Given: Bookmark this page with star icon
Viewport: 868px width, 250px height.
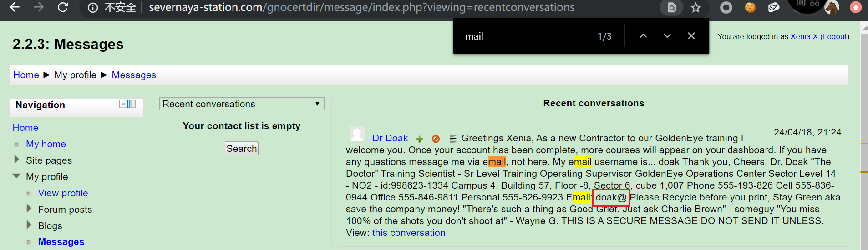Looking at the screenshot, I should pyautogui.click(x=695, y=8).
